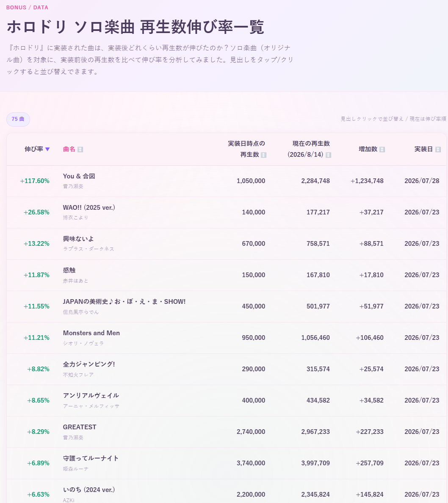Click growth rate +8.82%
This screenshot has height=503, width=448.
pyautogui.click(x=38, y=369)
